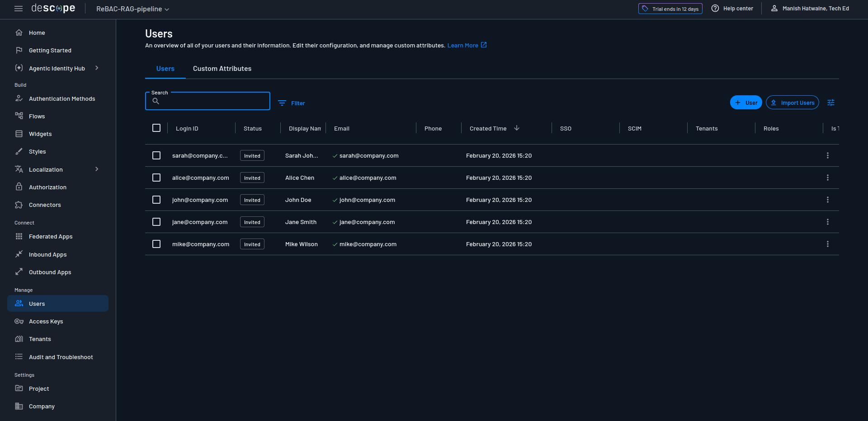Screen dimensions: 868x421
Task: Click the Import Users button
Action: (x=792, y=103)
